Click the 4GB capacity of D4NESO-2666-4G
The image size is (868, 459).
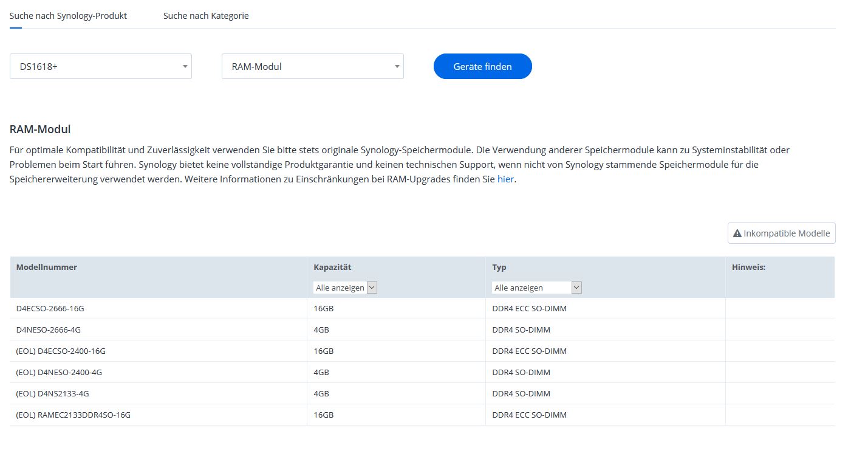pos(321,330)
